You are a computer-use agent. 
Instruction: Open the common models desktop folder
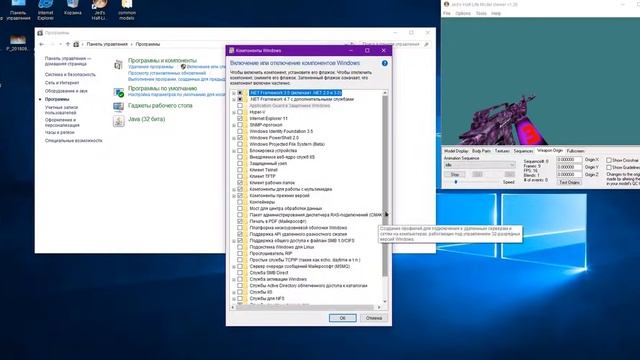point(127,9)
